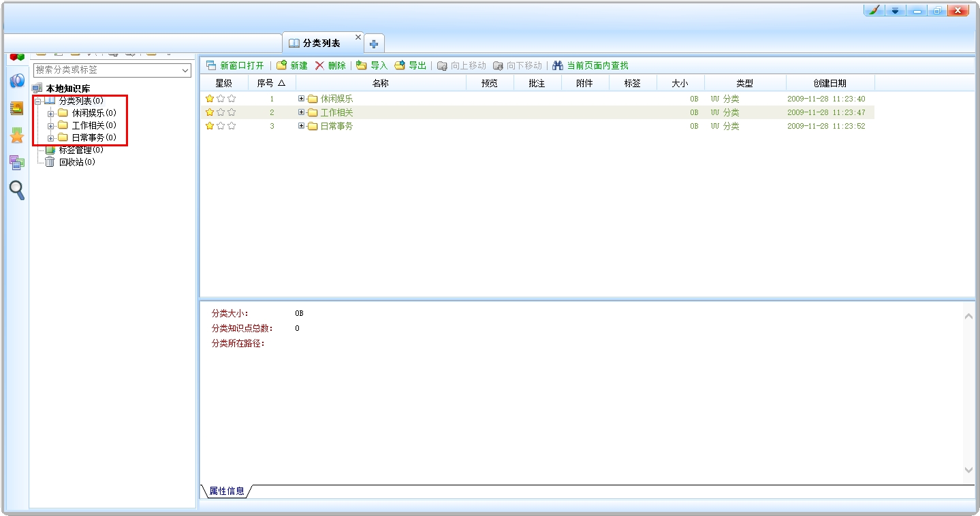Click the blue globe sidebar icon
The height and width of the screenshot is (516, 980).
pyautogui.click(x=17, y=81)
